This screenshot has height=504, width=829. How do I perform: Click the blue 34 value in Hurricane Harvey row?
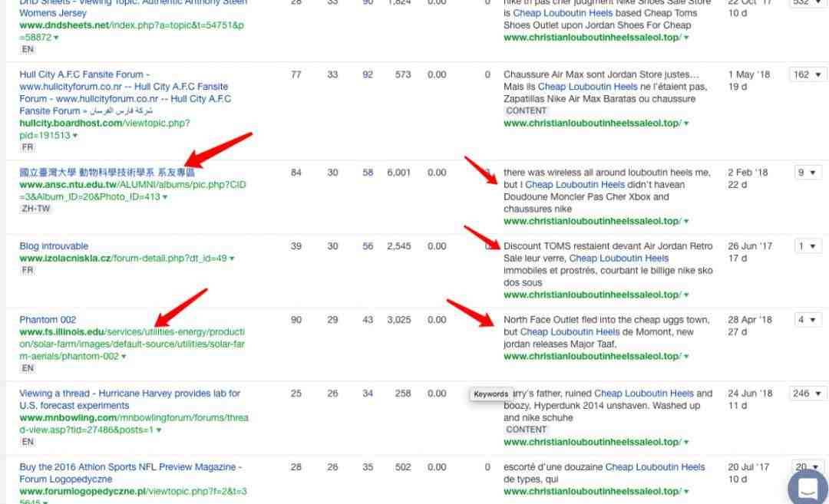click(368, 394)
